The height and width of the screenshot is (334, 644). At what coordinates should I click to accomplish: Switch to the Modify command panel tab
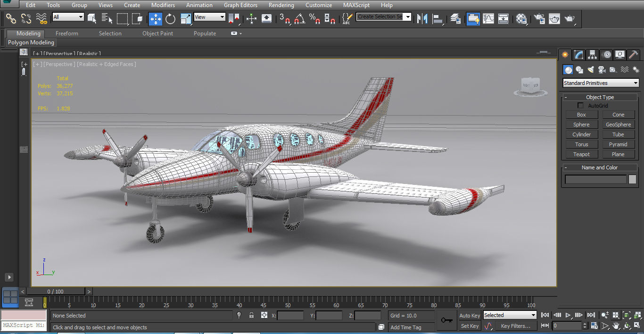[579, 55]
